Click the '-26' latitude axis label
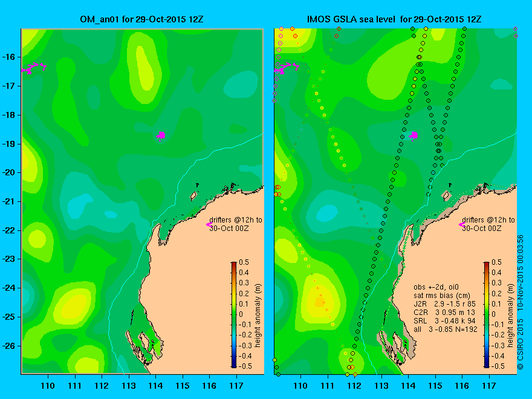Screen dimensions: 532x399 (9, 346)
